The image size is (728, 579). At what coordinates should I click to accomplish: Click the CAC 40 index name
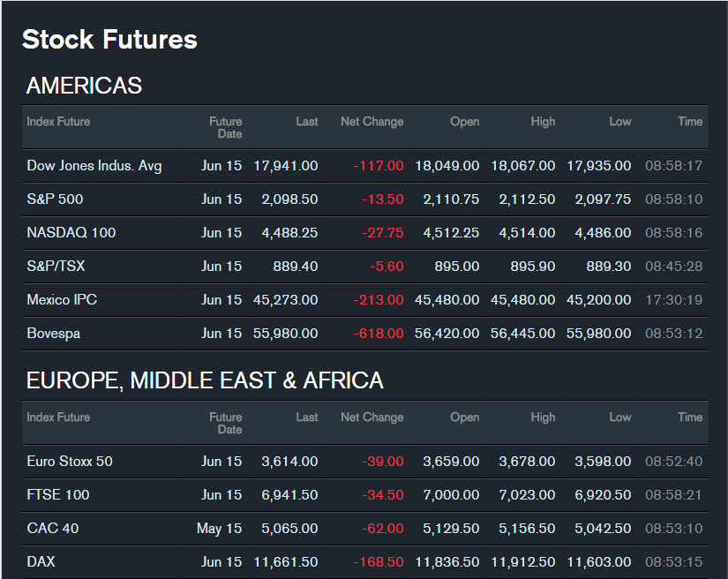click(x=53, y=529)
